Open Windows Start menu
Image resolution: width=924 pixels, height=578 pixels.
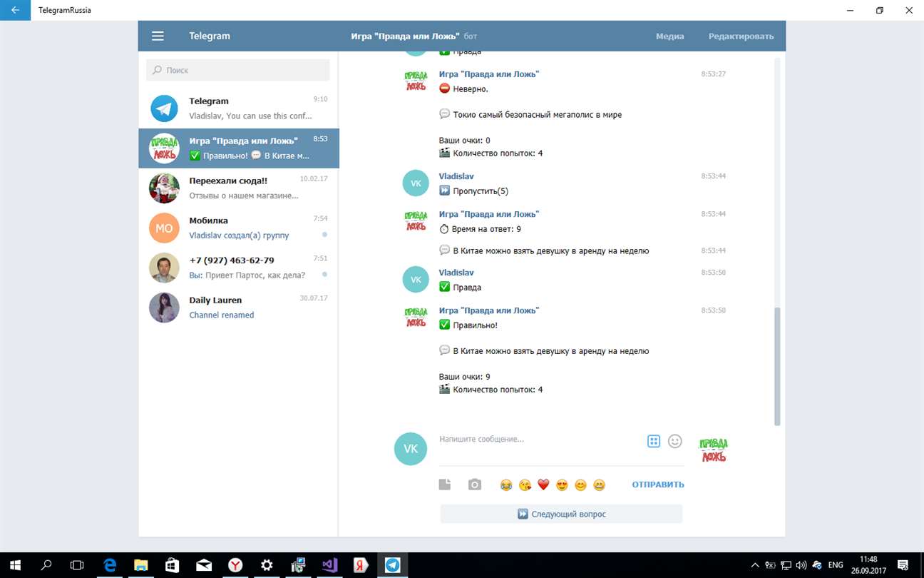tap(15, 565)
